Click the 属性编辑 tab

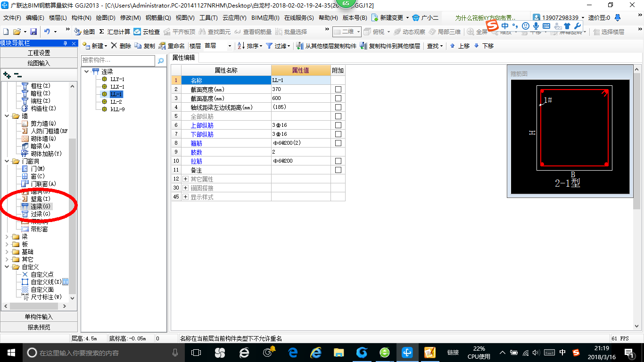pos(184,58)
